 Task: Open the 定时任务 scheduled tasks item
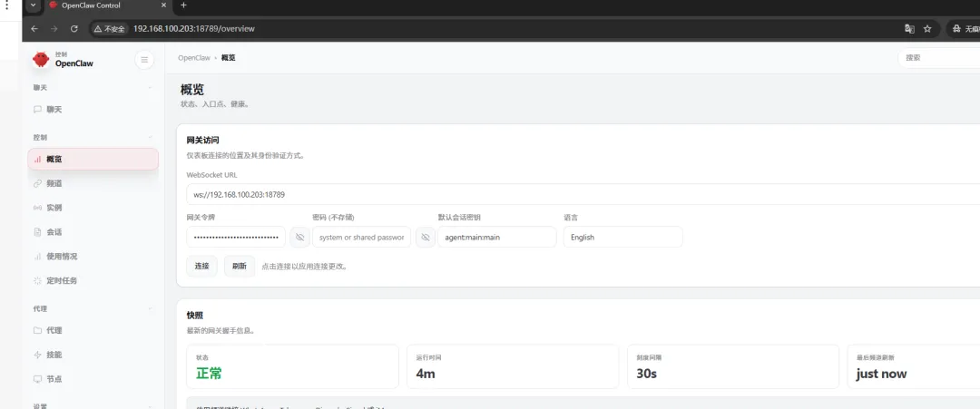point(93,280)
